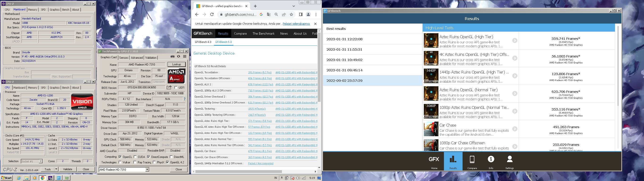Open The Benchmark in website navigation
Screen dimensions: 644x181
click(263, 33)
